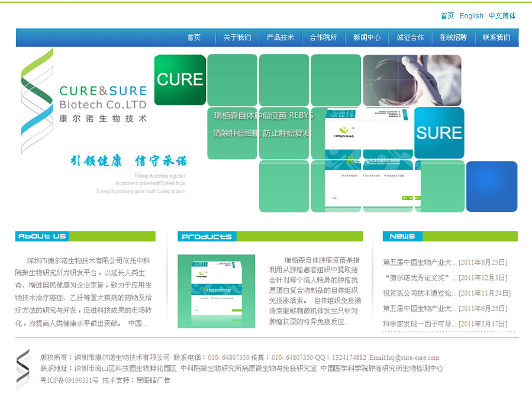This screenshot has width=532, height=413.
Task: Click the [2011年11月24日] news date
Action: [x=485, y=293]
